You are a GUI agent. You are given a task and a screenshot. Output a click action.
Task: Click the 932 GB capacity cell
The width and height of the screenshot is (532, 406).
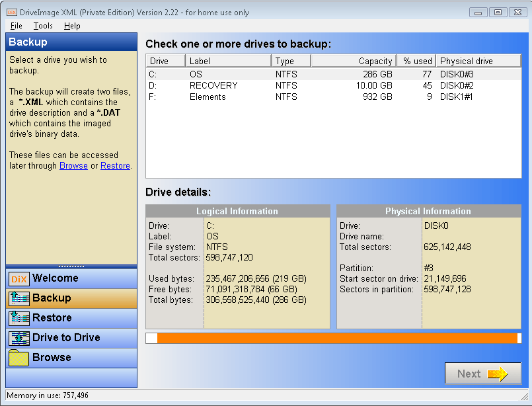pos(377,97)
